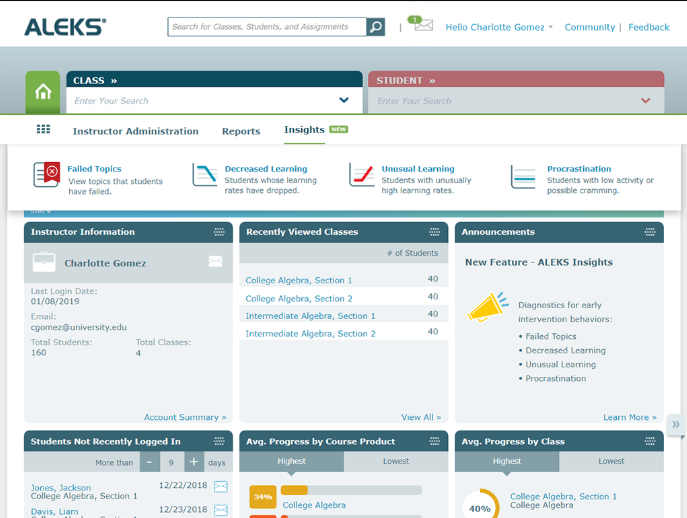Open Instructor Information panel grip menu
The width and height of the screenshot is (687, 518).
[x=219, y=232]
